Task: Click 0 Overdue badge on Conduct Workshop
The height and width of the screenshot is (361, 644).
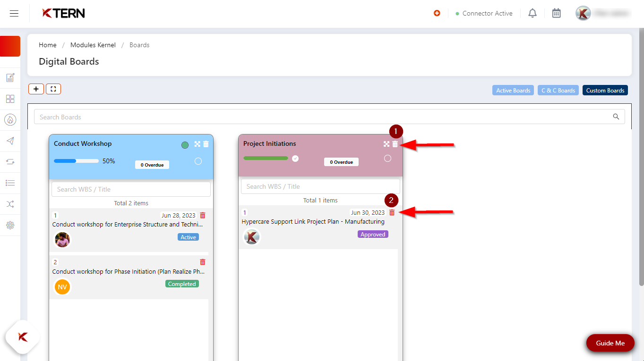Action: click(152, 165)
